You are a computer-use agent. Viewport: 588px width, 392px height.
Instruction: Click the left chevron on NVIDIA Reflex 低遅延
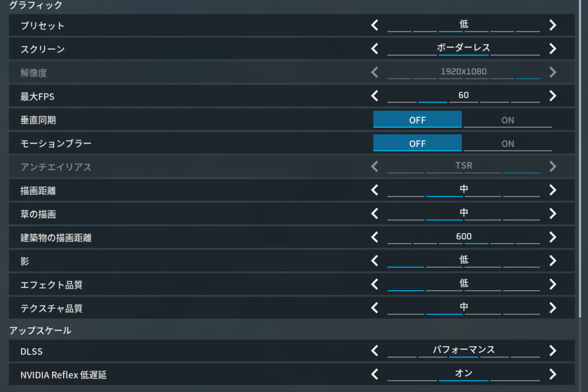[x=375, y=373]
